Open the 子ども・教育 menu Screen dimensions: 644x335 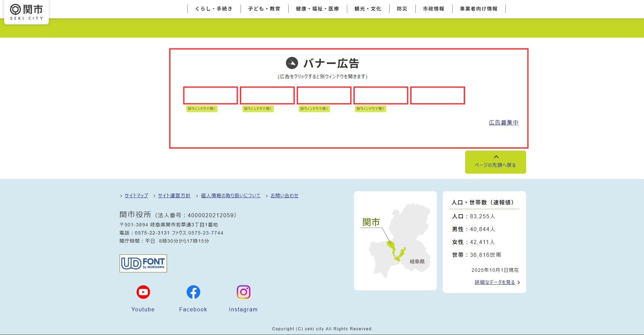[264, 9]
